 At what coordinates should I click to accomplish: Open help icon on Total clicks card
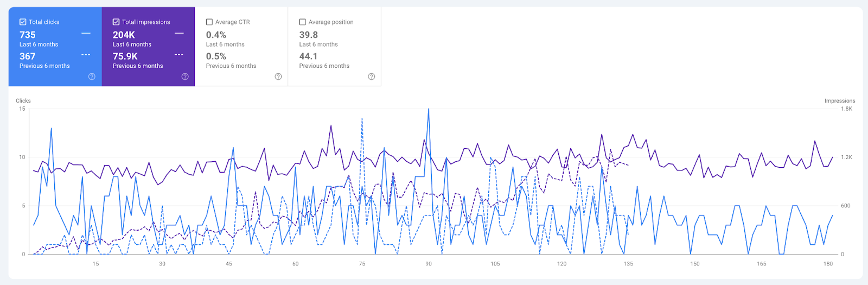pyautogui.click(x=92, y=77)
